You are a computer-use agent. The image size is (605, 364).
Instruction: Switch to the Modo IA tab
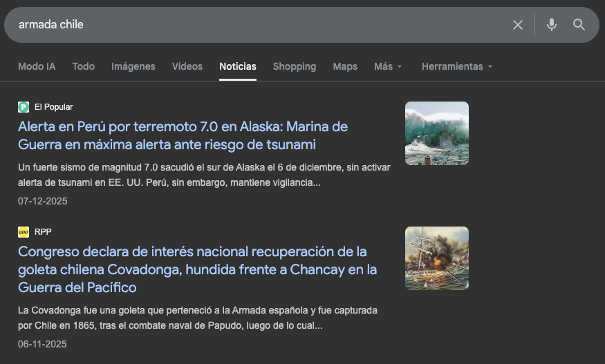(37, 66)
